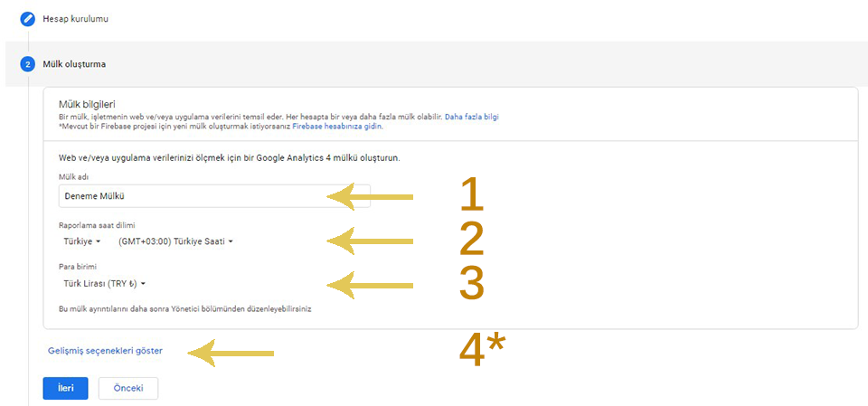
Task: Select the Mülk oluşturma step header
Action: (74, 64)
